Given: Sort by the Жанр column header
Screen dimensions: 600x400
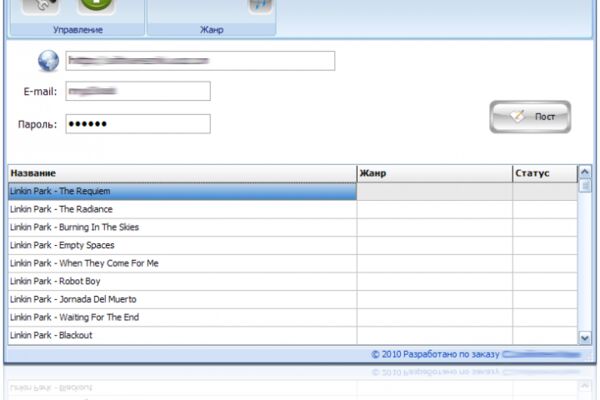Looking at the screenshot, I should tap(435, 173).
